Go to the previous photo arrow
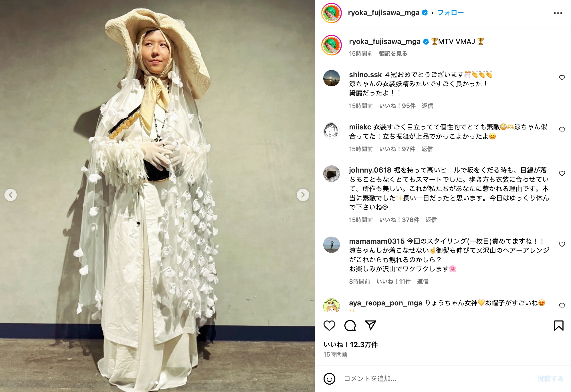 point(11,195)
